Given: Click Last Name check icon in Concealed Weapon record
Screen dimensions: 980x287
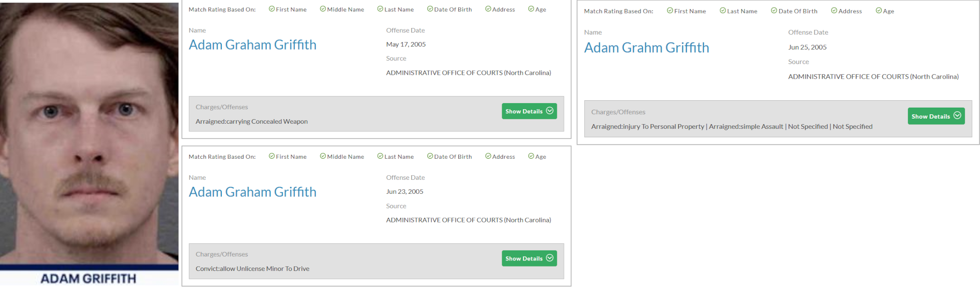Looking at the screenshot, I should [380, 9].
